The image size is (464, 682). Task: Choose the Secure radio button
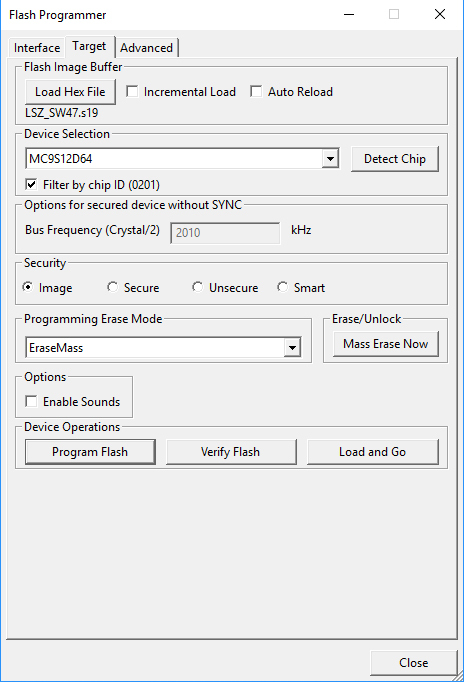pos(113,287)
